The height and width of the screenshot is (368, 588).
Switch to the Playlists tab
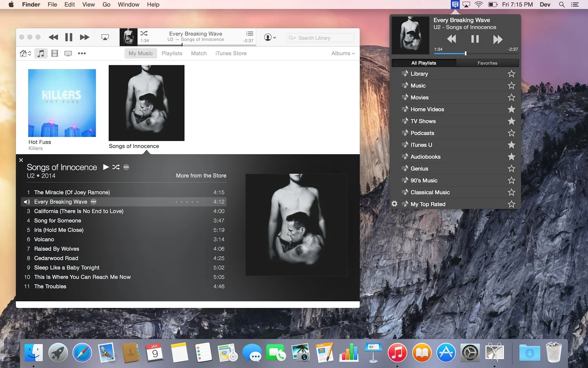[x=172, y=53]
